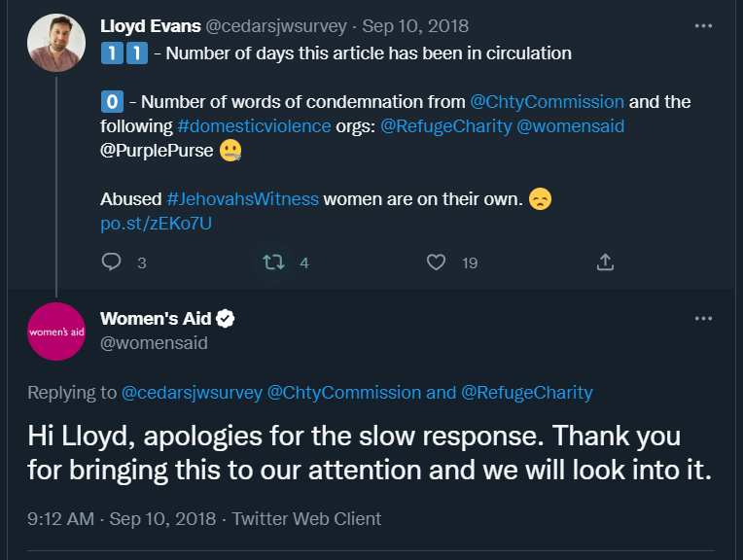Like Lloyd Evans' tweet with heart icon
The image size is (743, 560).
coord(436,262)
